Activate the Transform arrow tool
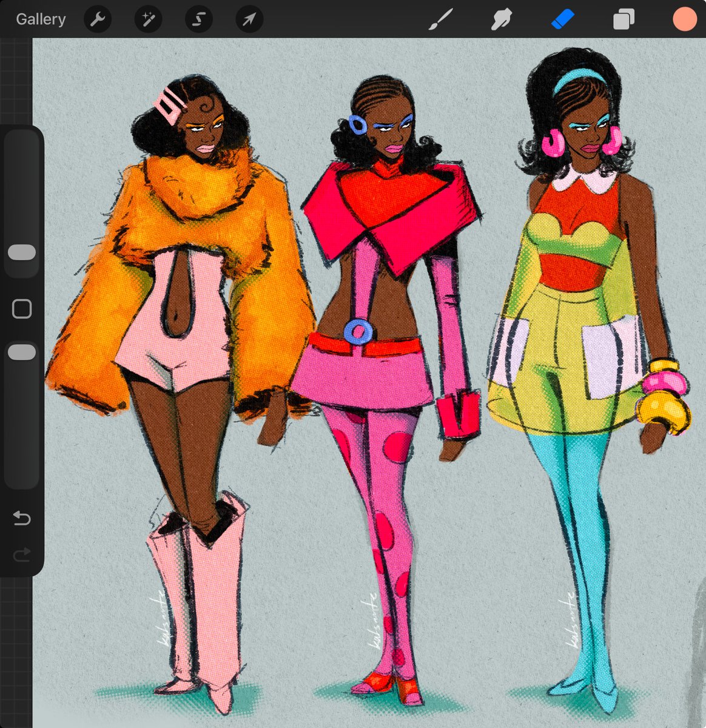706x728 pixels. [249, 19]
